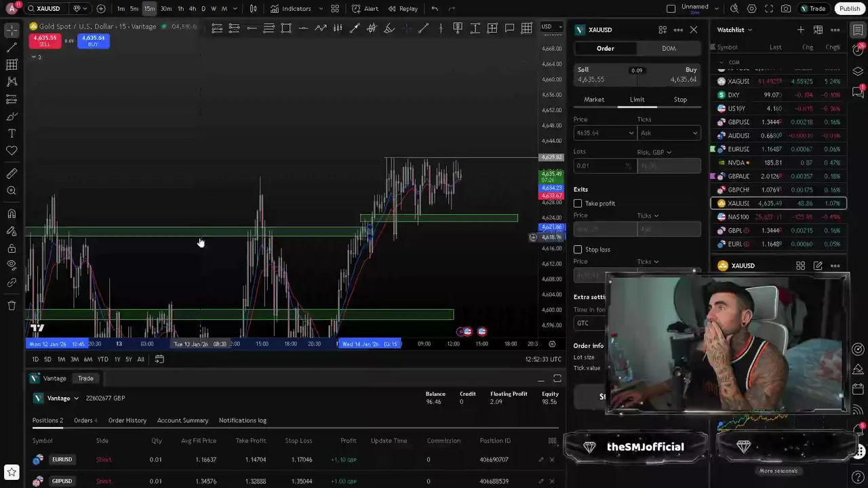
Task: Click the trash remove objects icon
Action: [12, 306]
